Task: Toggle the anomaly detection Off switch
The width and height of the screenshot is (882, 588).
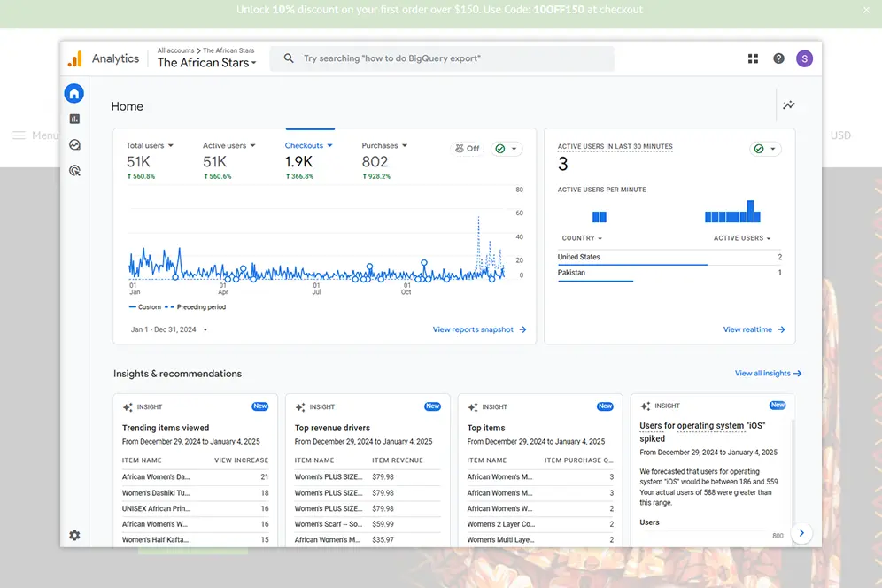Action: pos(467,149)
